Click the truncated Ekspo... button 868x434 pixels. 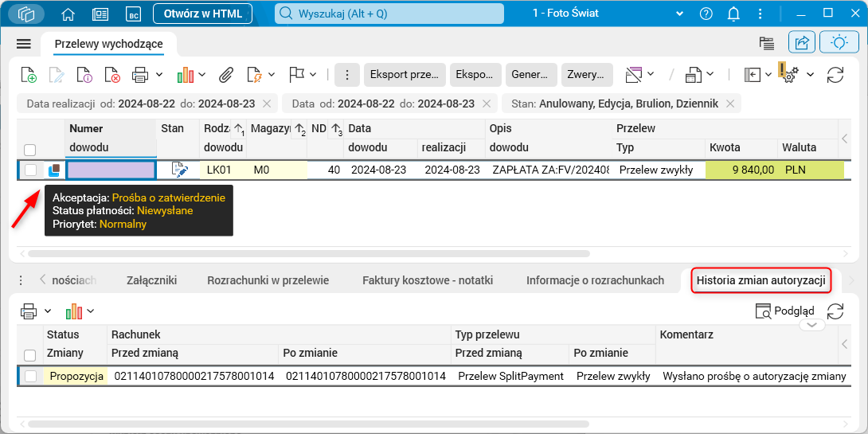[475, 75]
